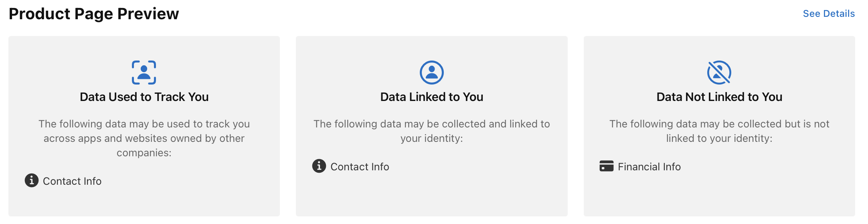Select the Data Used to Track You title
Viewport: 868px width, 224px height.
point(144,97)
